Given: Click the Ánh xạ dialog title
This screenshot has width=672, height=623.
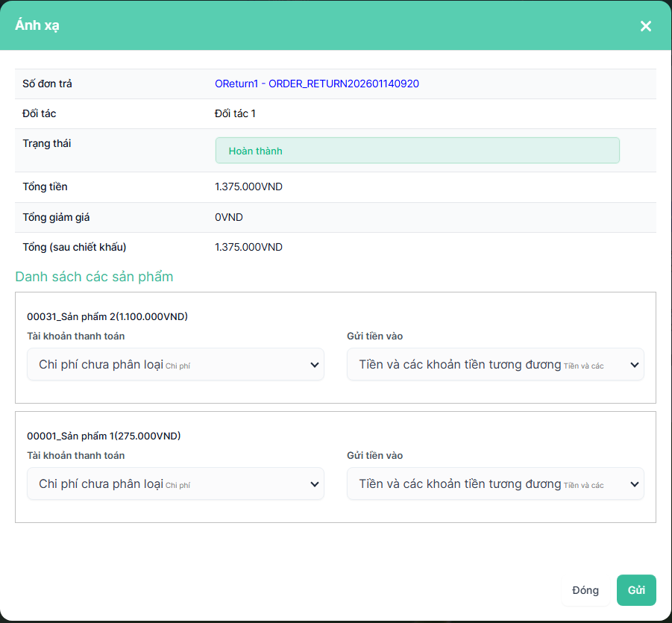Looking at the screenshot, I should (37, 25).
